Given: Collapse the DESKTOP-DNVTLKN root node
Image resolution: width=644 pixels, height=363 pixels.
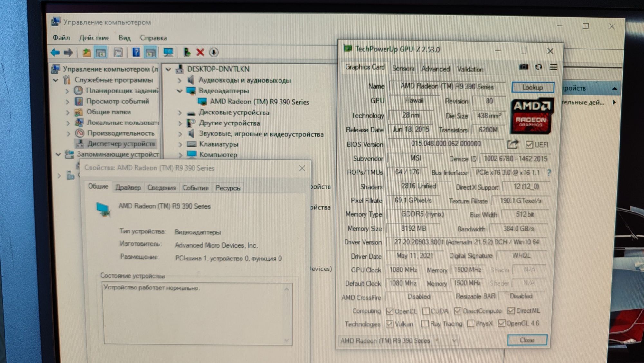Looking at the screenshot, I should point(168,69).
